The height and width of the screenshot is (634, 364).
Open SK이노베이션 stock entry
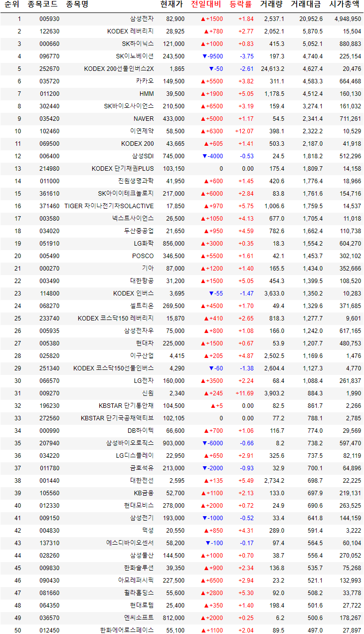pyautogui.click(x=135, y=56)
